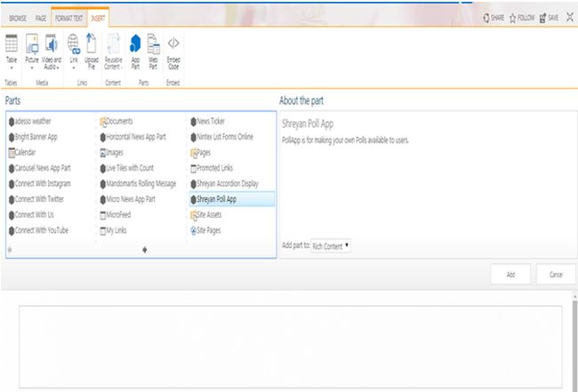This screenshot has height=392, width=578.
Task: Open the Video and Audio tool
Action: [52, 52]
